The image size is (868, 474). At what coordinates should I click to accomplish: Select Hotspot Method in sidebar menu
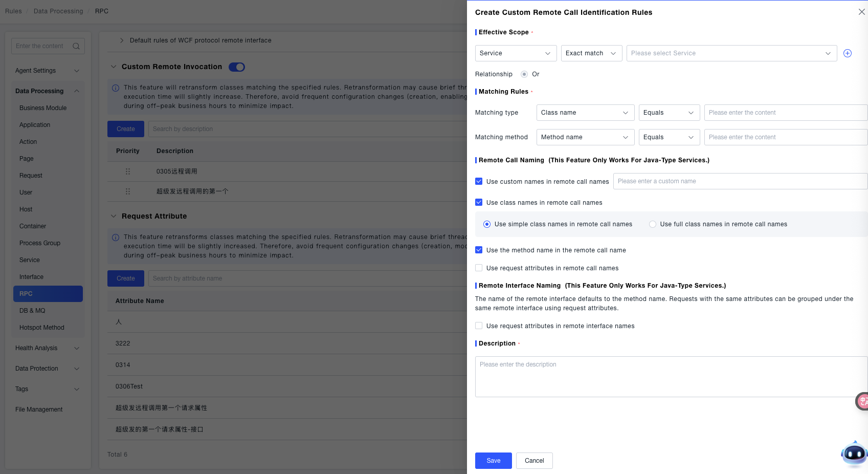click(42, 328)
